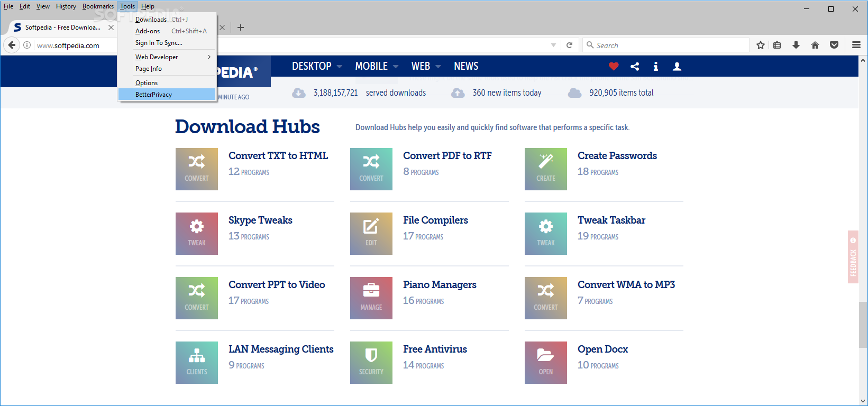Open the Convert TXT to HTML tile icon

tap(197, 169)
